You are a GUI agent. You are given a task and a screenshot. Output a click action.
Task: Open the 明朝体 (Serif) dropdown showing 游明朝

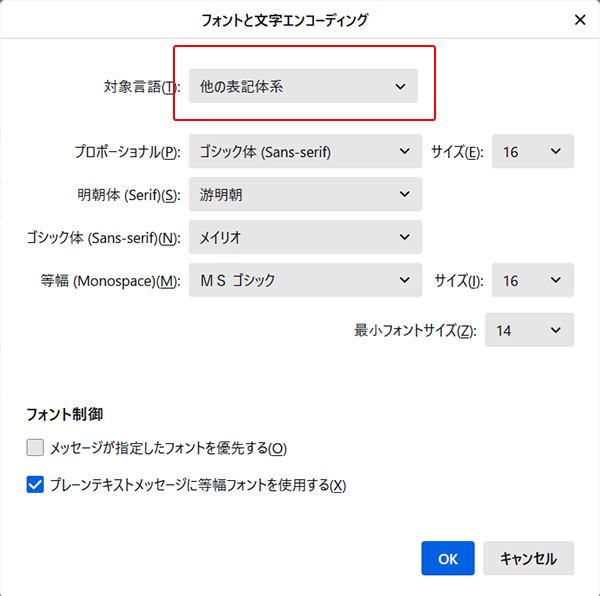tap(305, 194)
